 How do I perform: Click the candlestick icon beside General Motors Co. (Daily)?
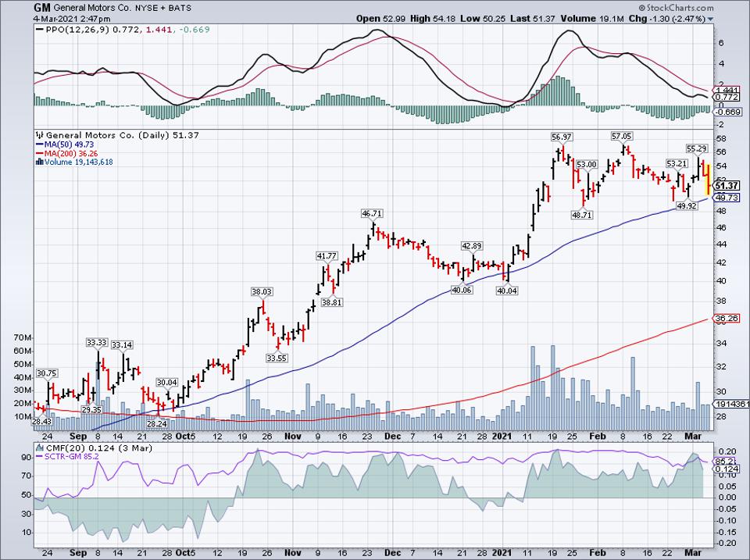click(x=37, y=135)
